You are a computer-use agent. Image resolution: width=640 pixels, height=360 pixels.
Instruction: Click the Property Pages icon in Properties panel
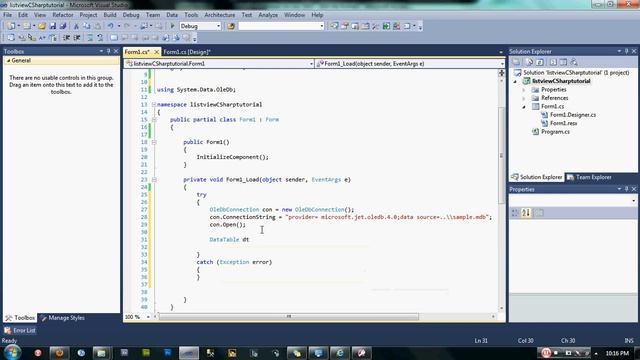539,213
